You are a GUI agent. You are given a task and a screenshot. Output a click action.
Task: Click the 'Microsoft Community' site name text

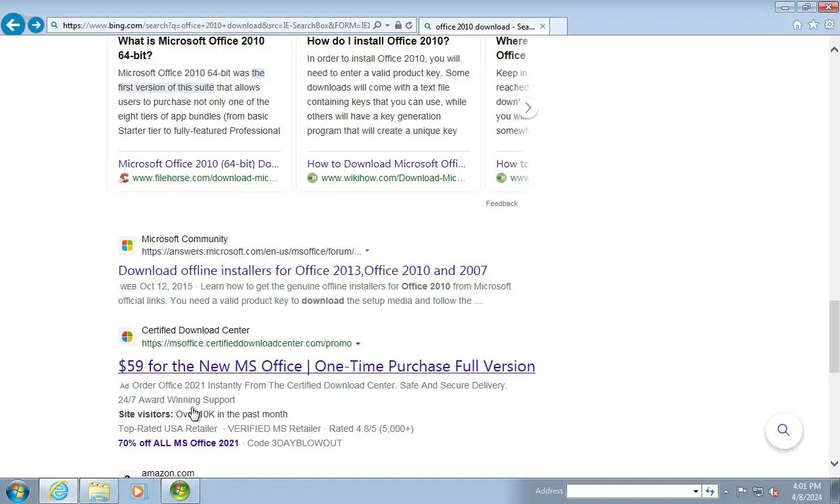(x=184, y=239)
